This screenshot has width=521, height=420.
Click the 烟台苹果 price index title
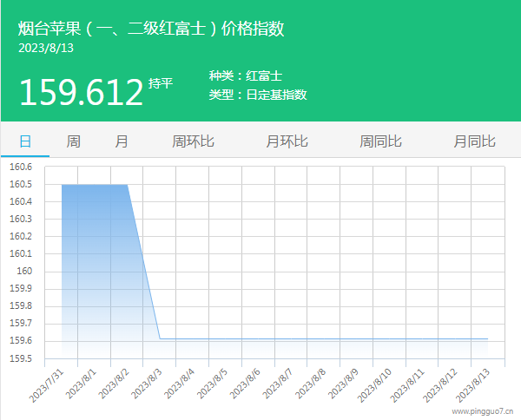(151, 29)
